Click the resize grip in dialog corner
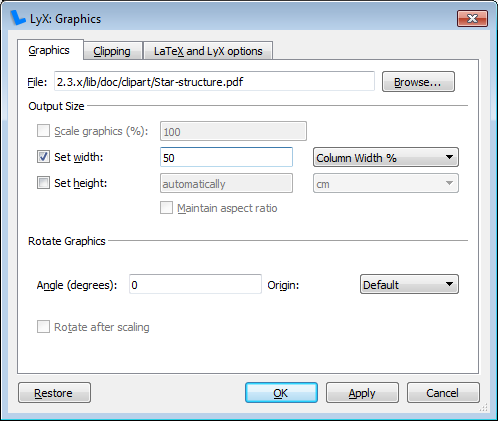 [x=483, y=407]
